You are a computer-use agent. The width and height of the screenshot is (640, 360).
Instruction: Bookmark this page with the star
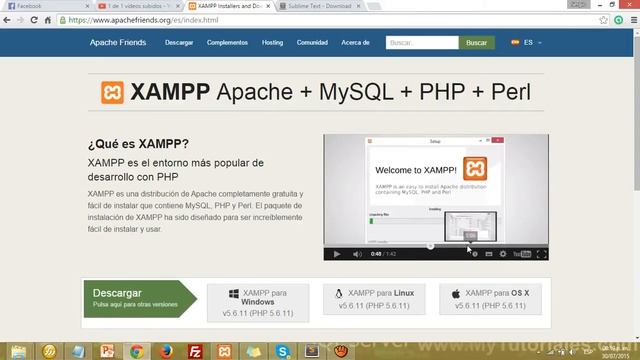(603, 20)
